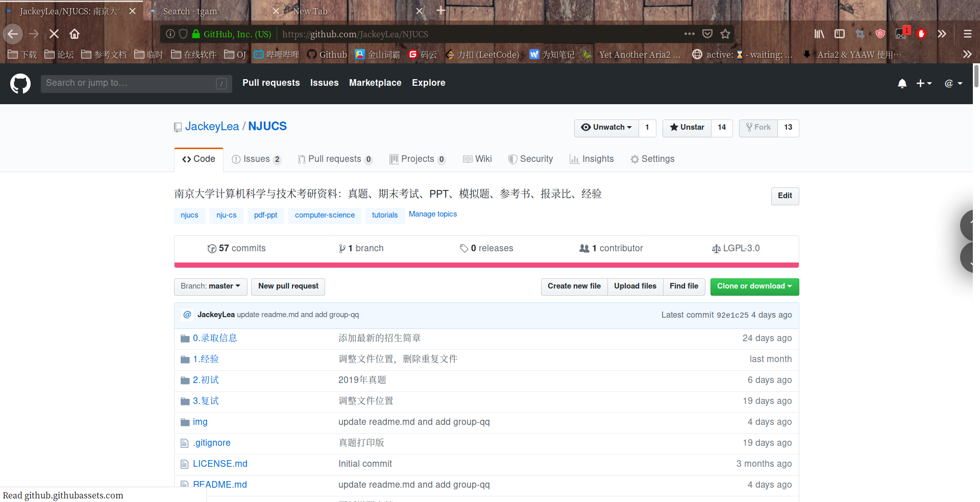Open the 57 commits history
980x502 pixels.
click(x=237, y=249)
